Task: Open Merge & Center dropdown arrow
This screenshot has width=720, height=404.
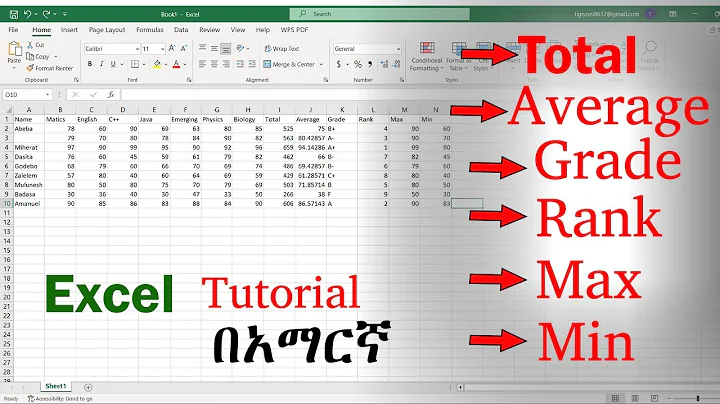Action: (x=321, y=64)
